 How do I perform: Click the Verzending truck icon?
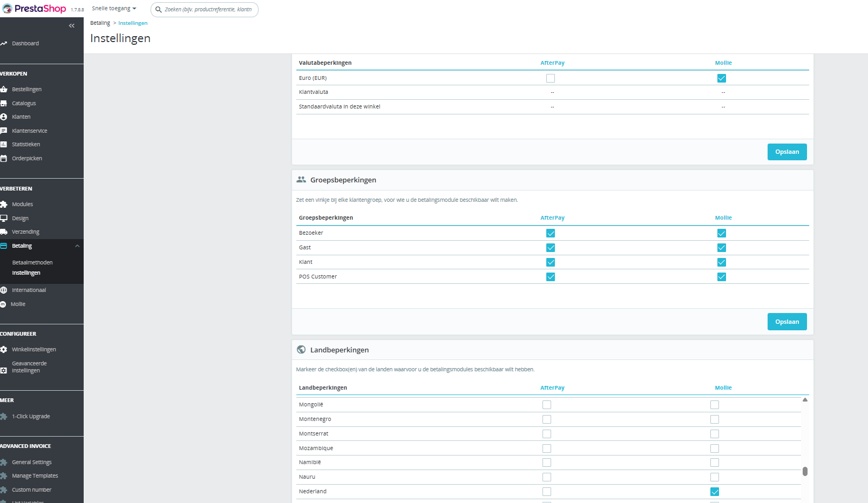4,232
